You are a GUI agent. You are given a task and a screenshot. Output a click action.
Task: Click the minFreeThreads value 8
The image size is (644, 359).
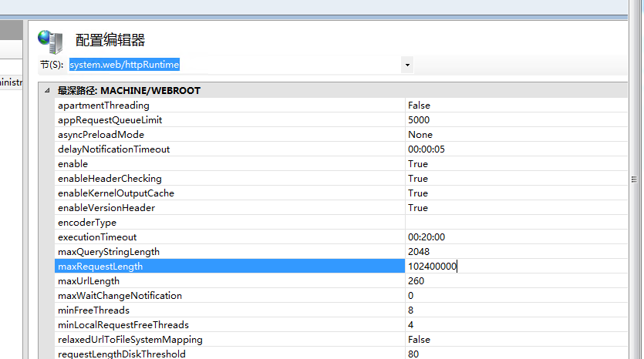pos(411,310)
